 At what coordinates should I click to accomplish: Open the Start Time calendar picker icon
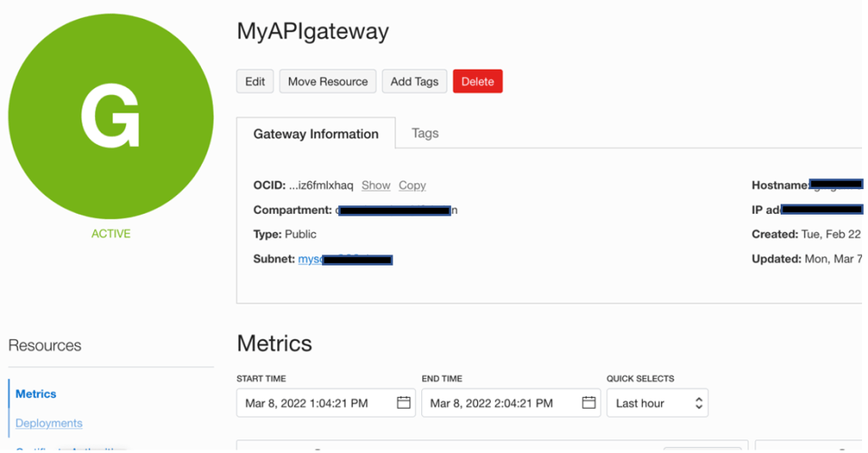[x=403, y=403]
